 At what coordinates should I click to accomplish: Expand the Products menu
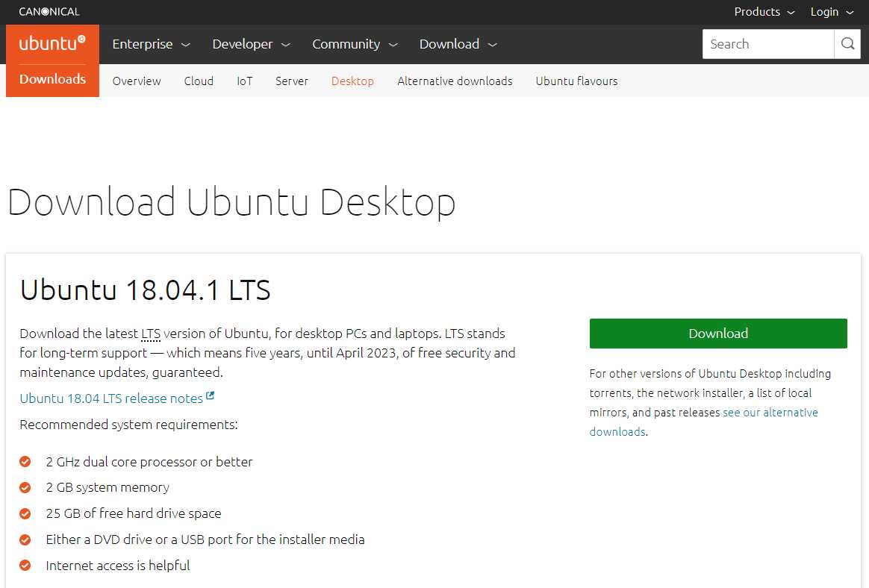tap(764, 12)
